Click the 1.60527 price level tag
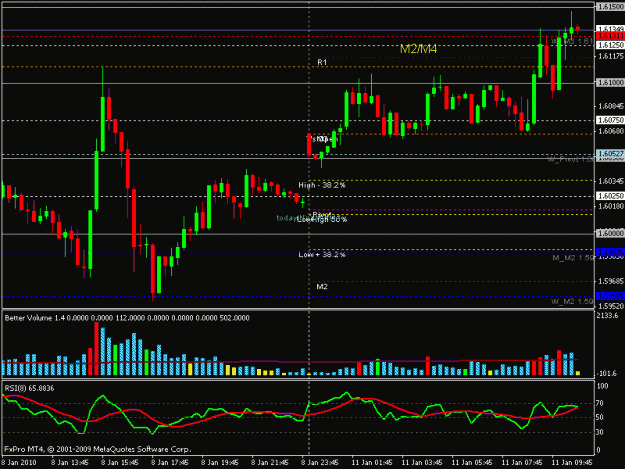The height and width of the screenshot is (469, 625). click(x=610, y=153)
